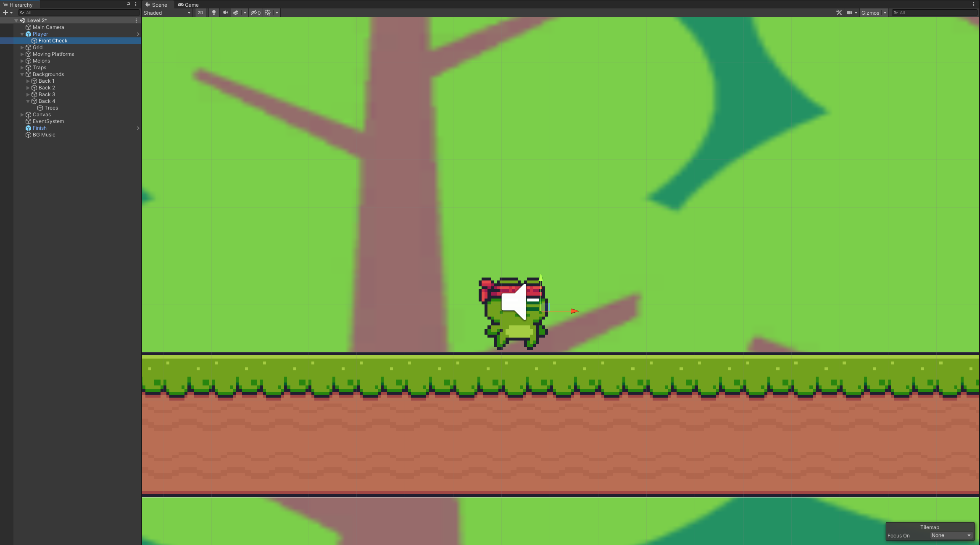The width and height of the screenshot is (980, 545).
Task: Open Hierarchy panel more options menu
Action: coord(136,4)
